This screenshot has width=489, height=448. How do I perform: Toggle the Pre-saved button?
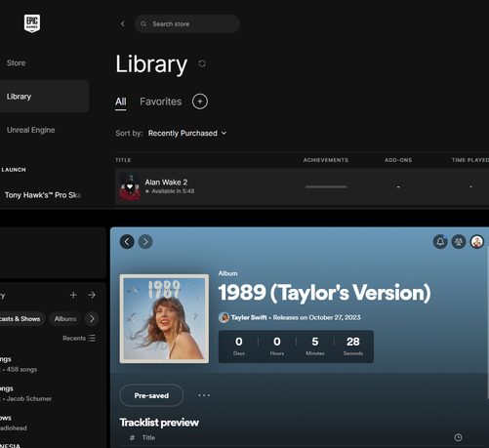(x=151, y=395)
